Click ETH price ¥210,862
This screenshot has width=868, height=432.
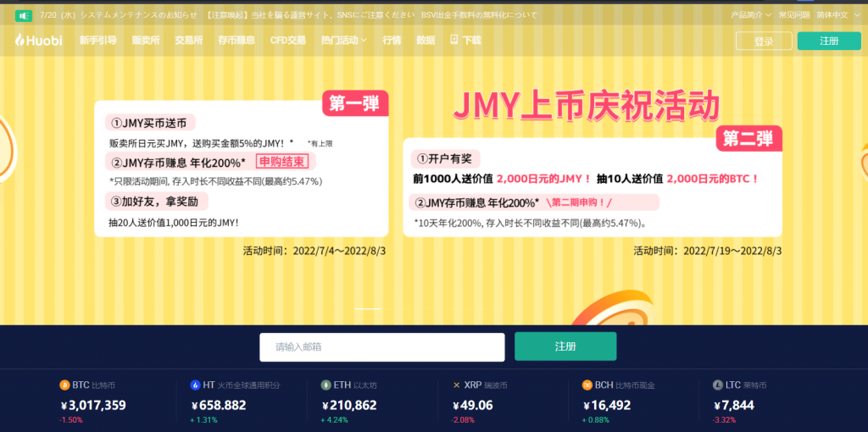click(348, 405)
